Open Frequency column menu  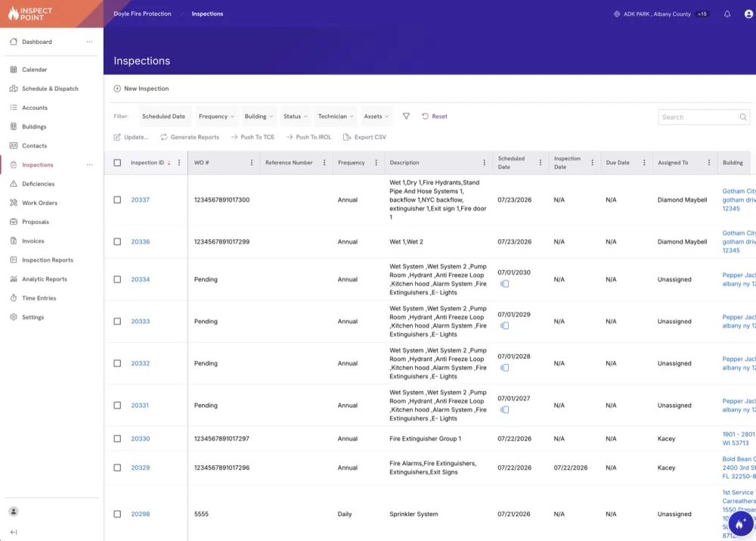pyautogui.click(x=376, y=163)
